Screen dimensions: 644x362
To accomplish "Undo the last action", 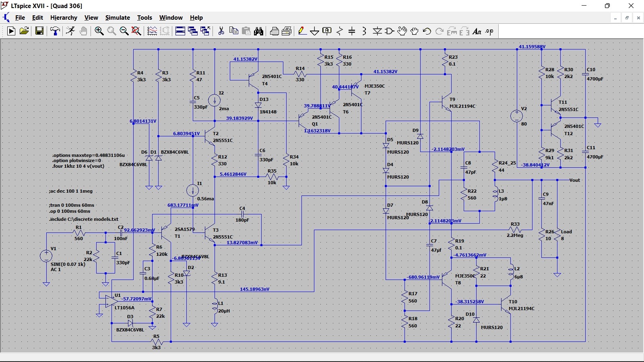I will coord(427,31).
